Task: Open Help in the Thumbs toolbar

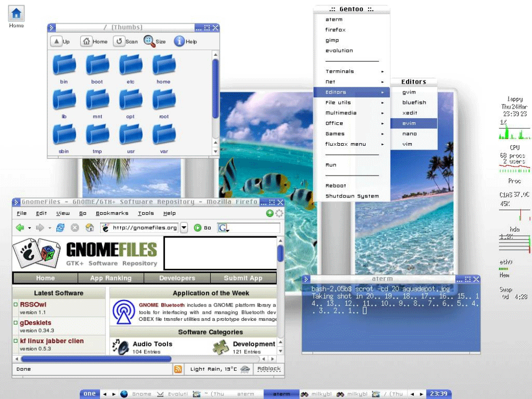Action: click(x=185, y=41)
